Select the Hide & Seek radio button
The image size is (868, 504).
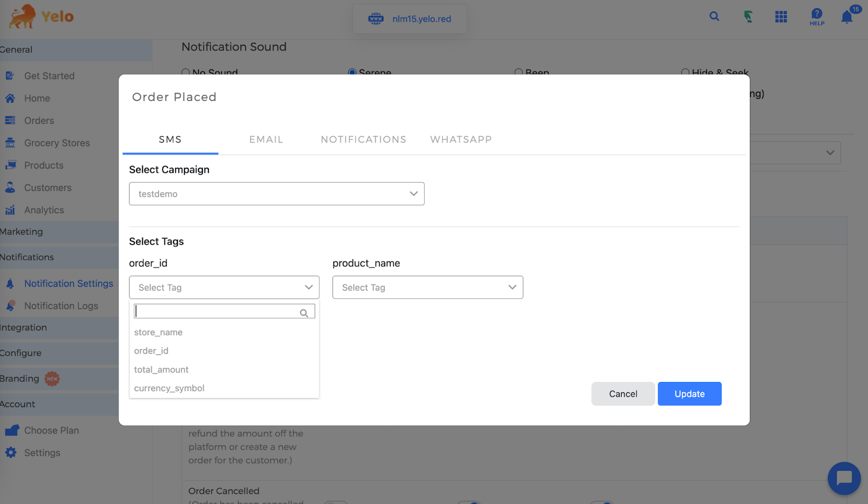(x=685, y=72)
